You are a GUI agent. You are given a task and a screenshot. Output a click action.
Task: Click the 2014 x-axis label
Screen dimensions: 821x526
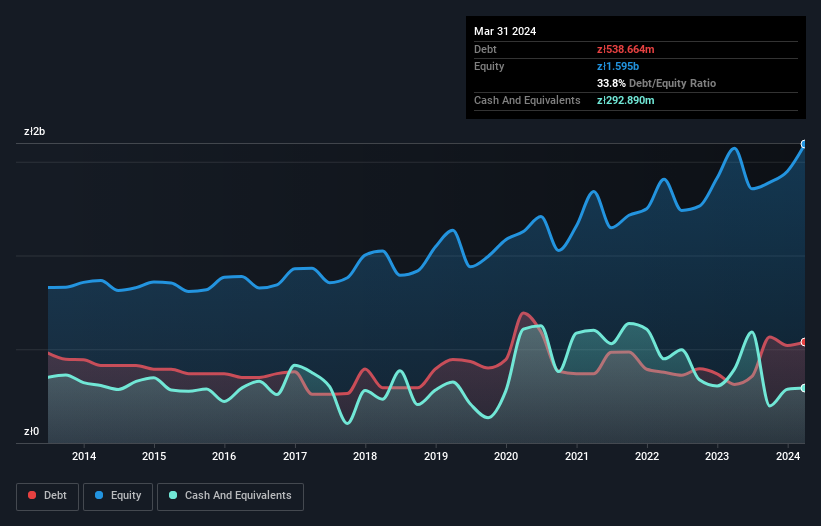(x=84, y=456)
